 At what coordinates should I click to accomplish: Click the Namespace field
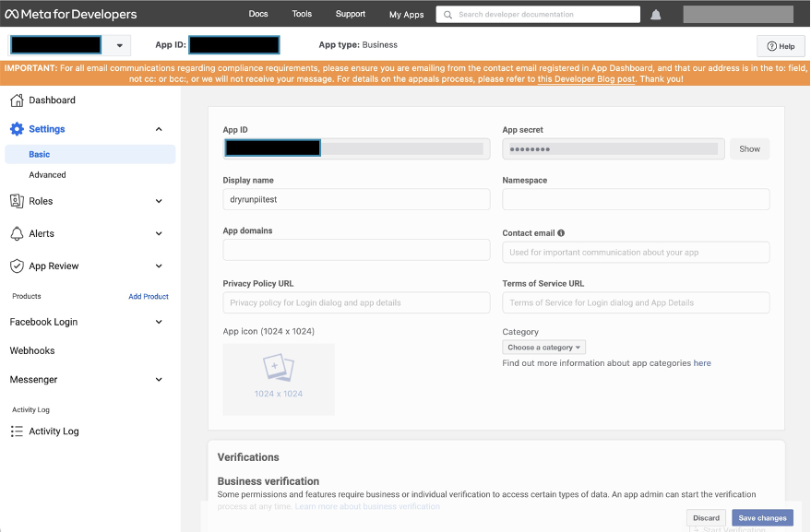[x=636, y=199]
